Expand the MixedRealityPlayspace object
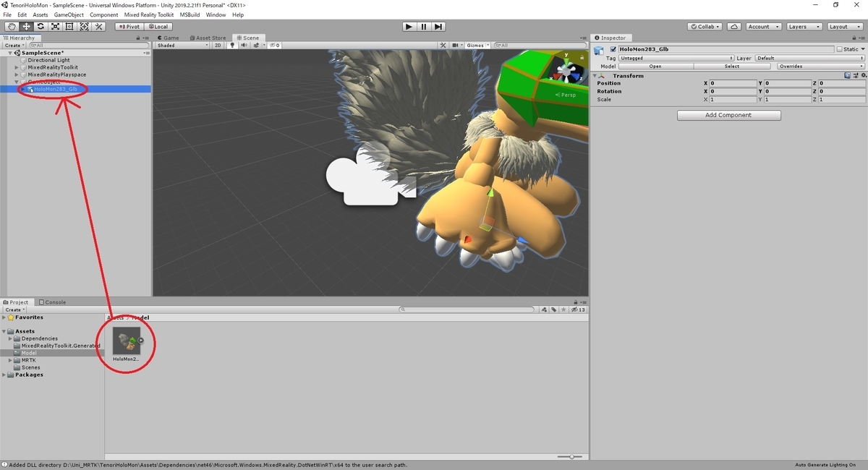868x470 pixels. [17, 74]
